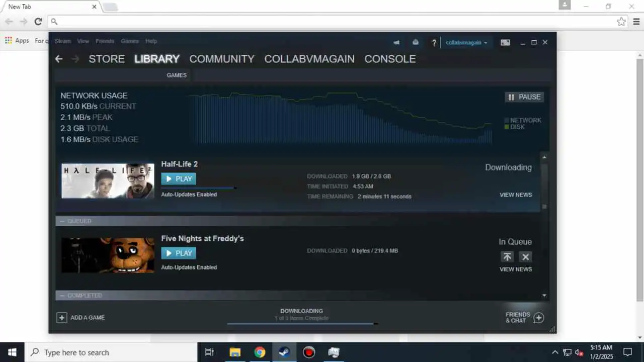Click the Half-Life 2 download progress bar
The image size is (644, 362).
pos(199,188)
